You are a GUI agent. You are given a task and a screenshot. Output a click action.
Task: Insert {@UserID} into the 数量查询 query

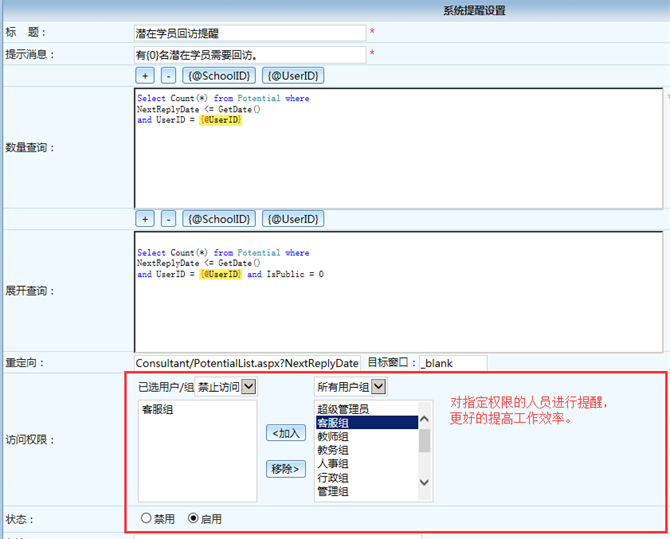click(x=293, y=76)
